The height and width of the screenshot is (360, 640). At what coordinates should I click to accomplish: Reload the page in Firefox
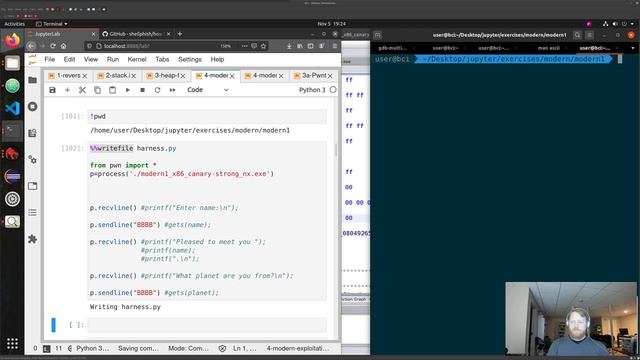(x=53, y=46)
